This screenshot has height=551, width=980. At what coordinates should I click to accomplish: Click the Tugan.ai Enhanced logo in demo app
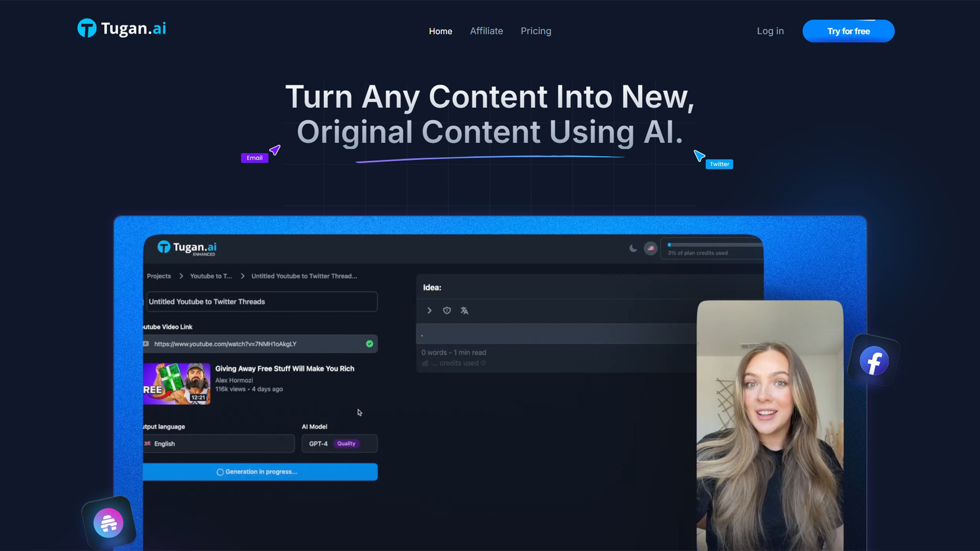(187, 248)
